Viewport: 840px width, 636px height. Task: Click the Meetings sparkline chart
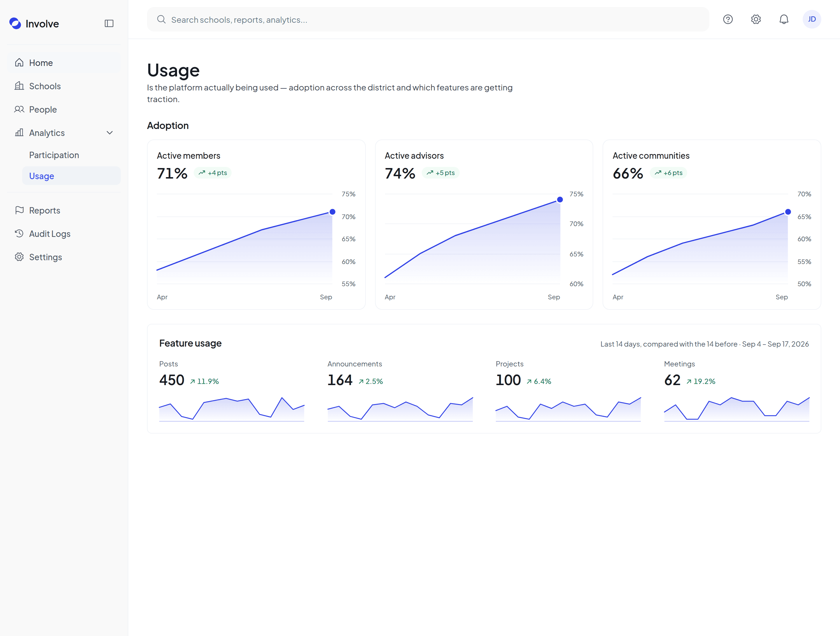[x=737, y=409]
